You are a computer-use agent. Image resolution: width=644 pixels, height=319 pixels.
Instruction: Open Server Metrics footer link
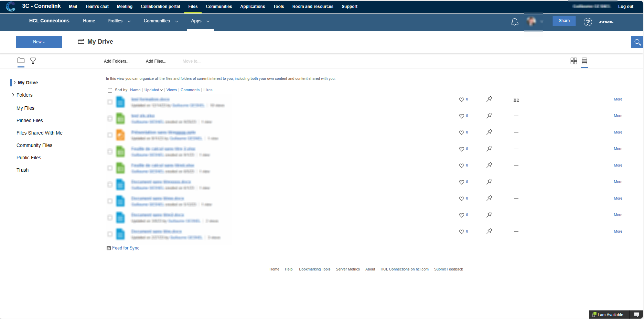tap(348, 269)
